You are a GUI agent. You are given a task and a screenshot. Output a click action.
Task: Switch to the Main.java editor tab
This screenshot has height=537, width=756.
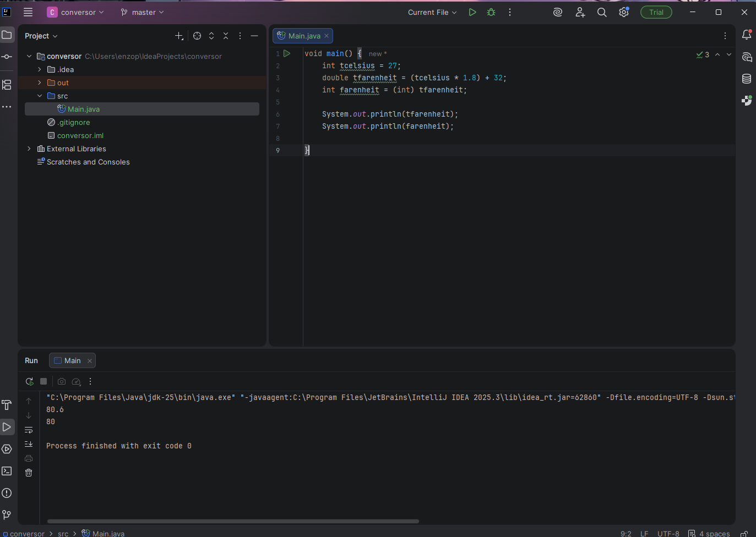pyautogui.click(x=304, y=36)
